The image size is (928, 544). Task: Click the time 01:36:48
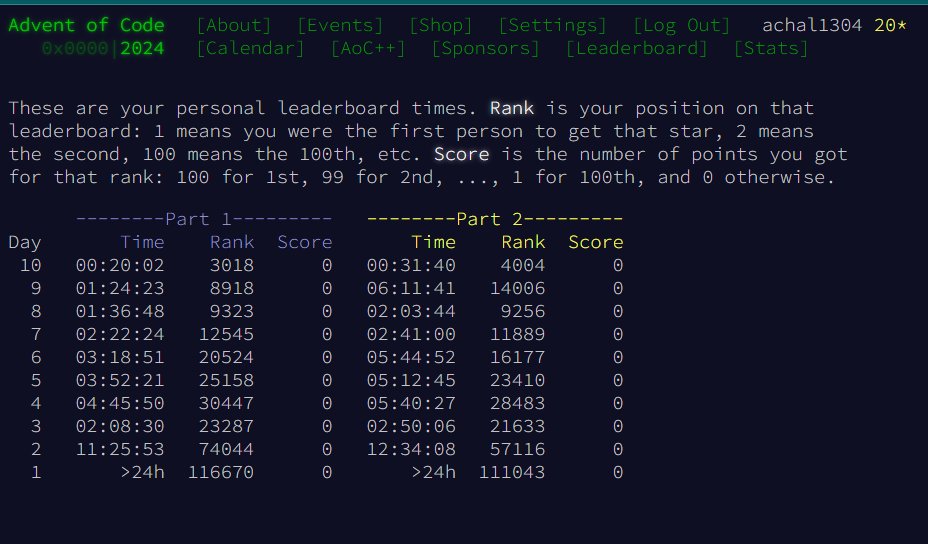coord(120,311)
